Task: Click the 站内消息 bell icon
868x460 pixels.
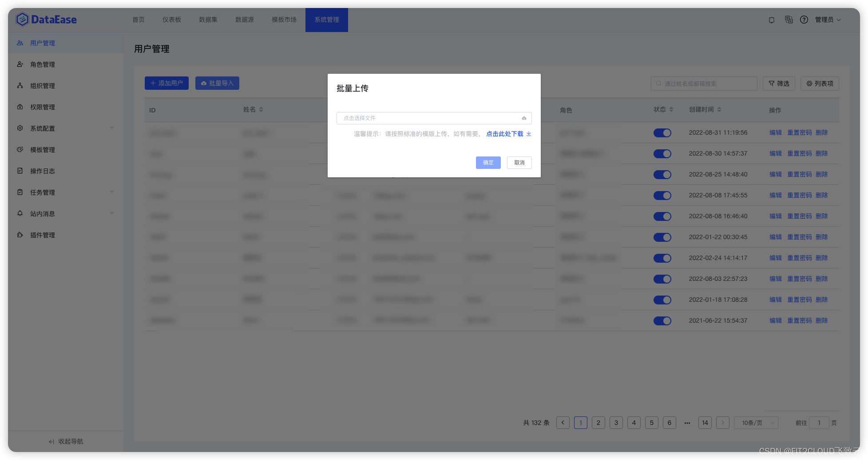Action: 20,213
